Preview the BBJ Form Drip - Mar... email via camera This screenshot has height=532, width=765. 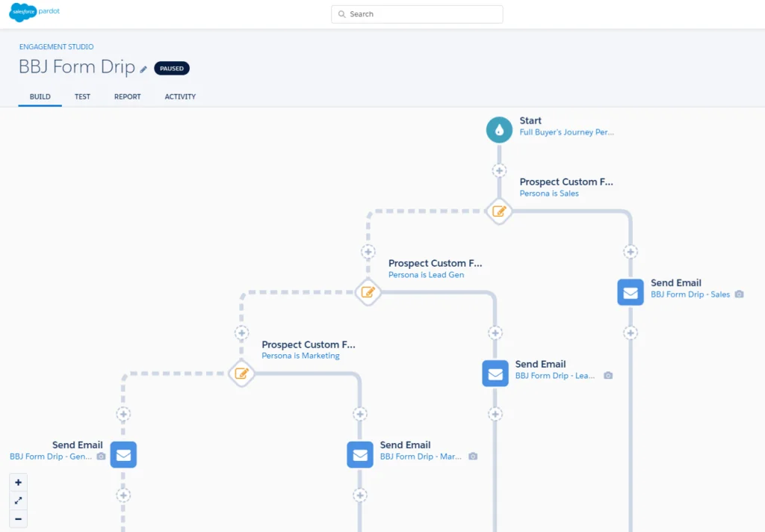pyautogui.click(x=473, y=457)
